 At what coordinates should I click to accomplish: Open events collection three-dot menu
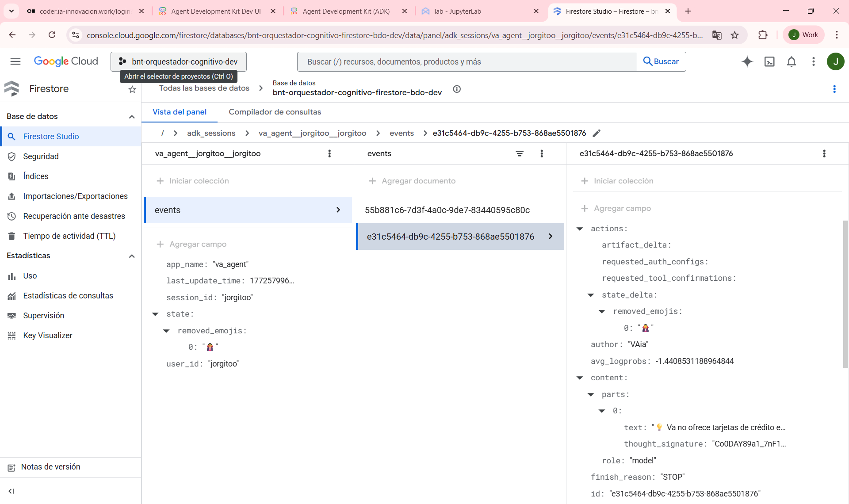point(542,153)
